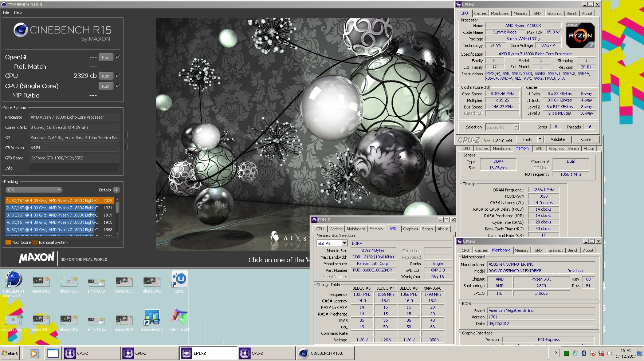Open the volume speaker tray icon
The image size is (644, 361).
610,353
